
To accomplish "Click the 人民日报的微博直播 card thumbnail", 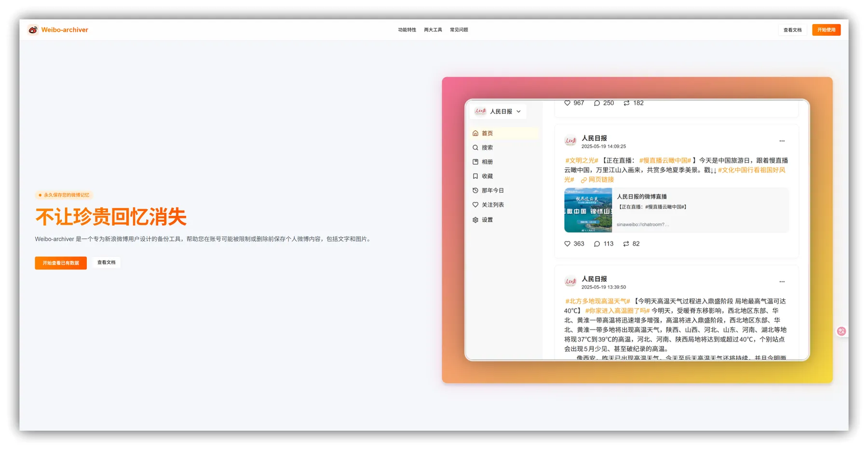I will click(588, 210).
